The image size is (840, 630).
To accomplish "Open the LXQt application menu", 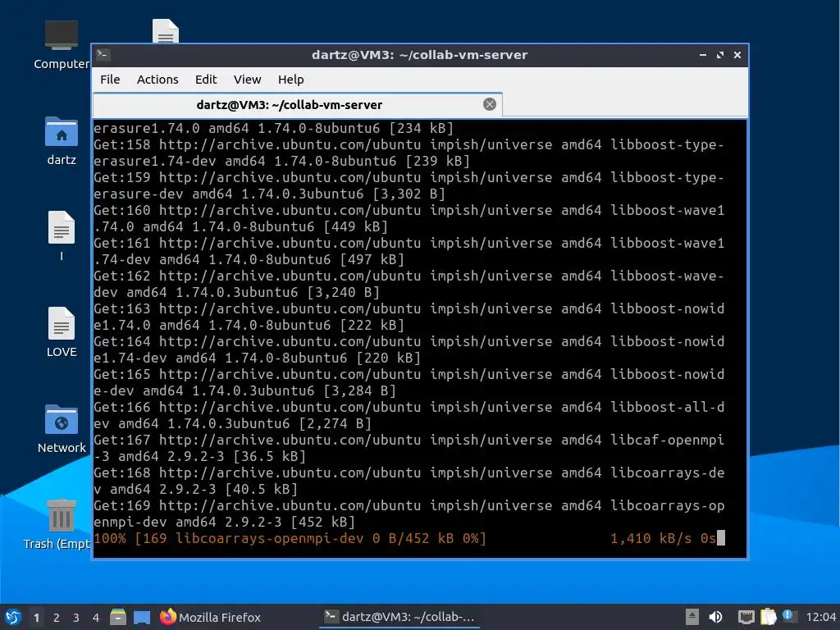I will (x=13, y=617).
